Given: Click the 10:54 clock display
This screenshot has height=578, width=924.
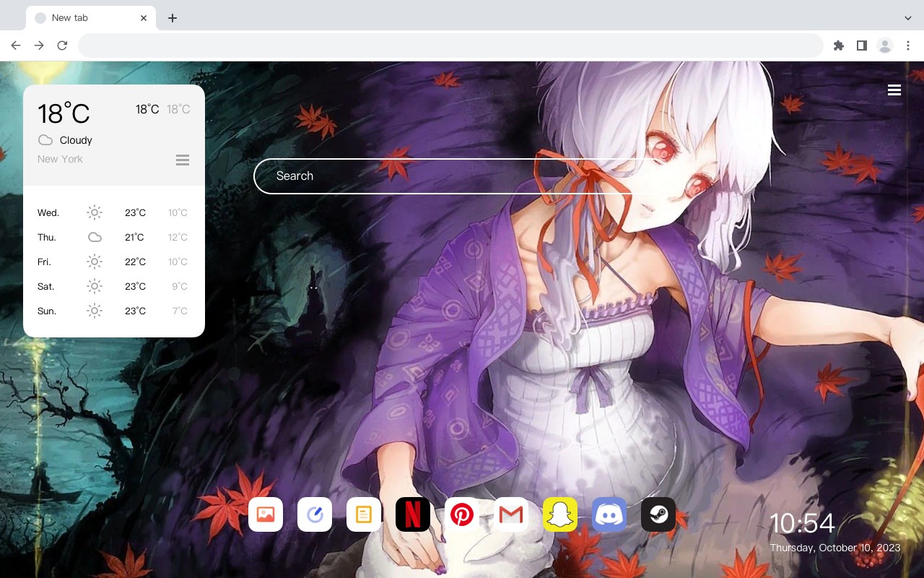Looking at the screenshot, I should 802,523.
